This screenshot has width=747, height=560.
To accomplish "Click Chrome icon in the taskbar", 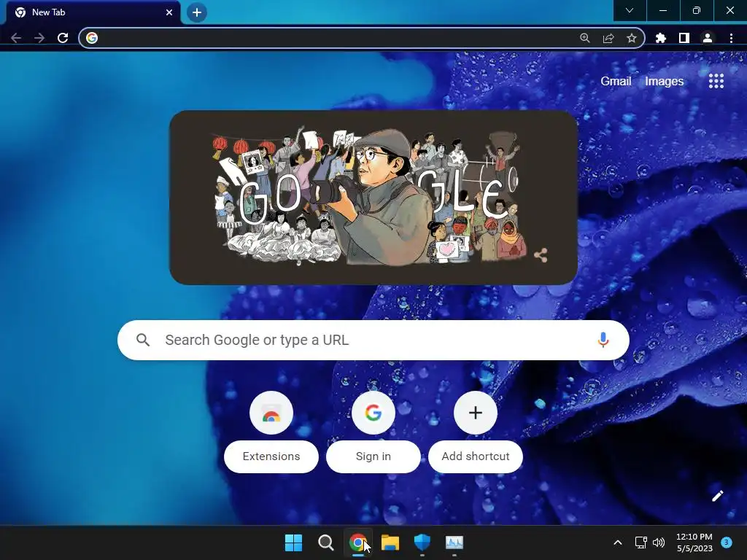I will point(357,542).
